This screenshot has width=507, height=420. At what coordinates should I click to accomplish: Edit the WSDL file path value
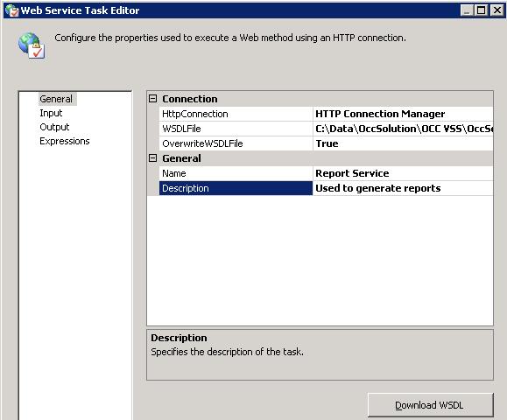pos(403,129)
